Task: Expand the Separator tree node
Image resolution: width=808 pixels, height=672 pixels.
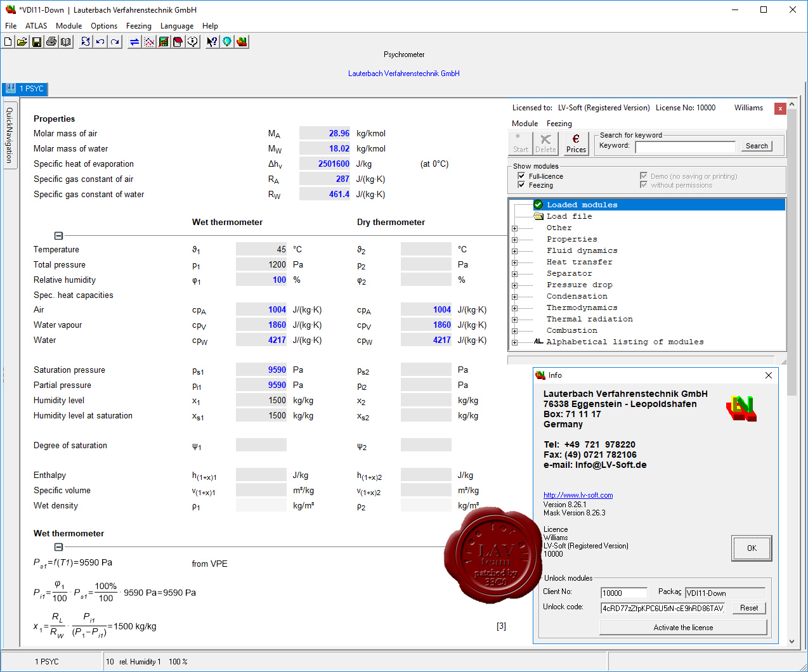Action: [514, 274]
